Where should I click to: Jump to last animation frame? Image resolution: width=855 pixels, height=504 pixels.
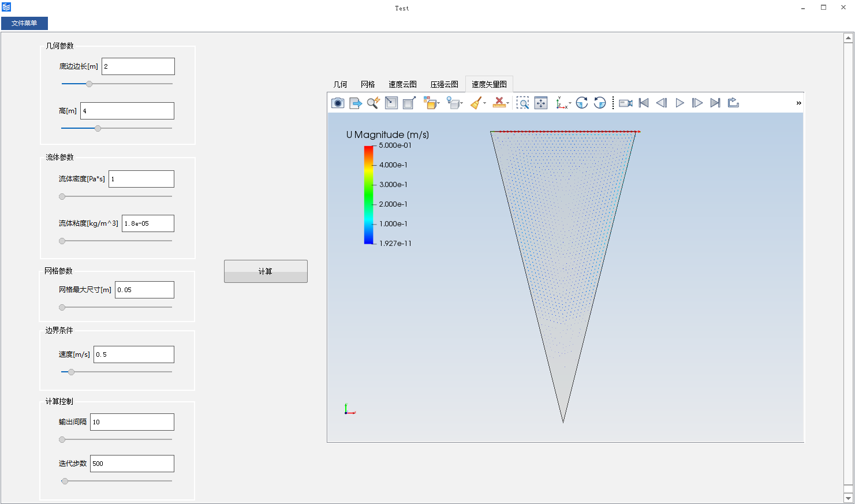point(715,103)
